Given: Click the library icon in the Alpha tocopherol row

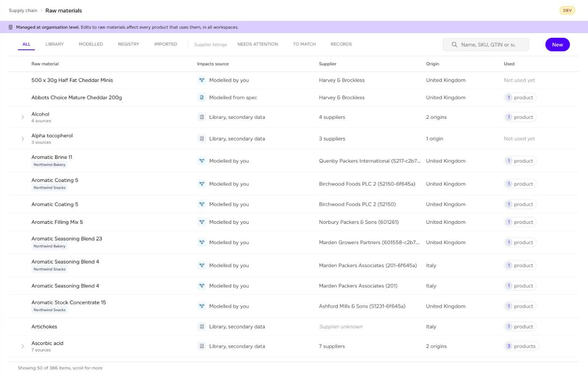Looking at the screenshot, I should pyautogui.click(x=202, y=139).
